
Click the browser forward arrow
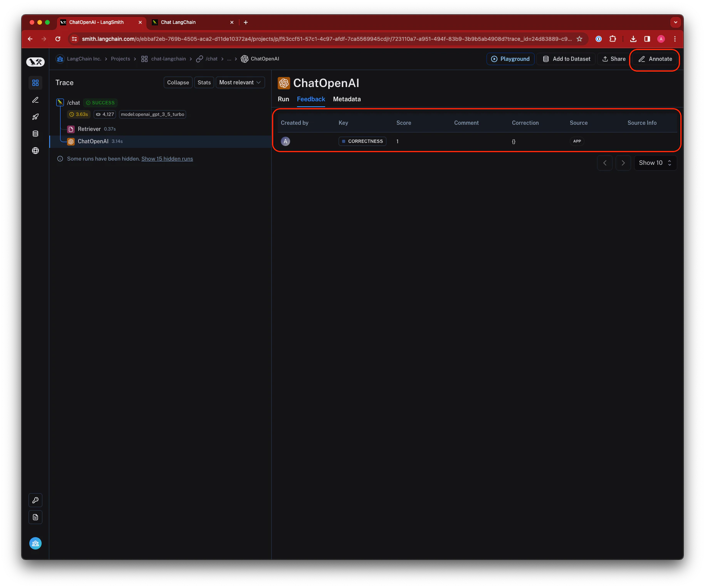click(44, 39)
